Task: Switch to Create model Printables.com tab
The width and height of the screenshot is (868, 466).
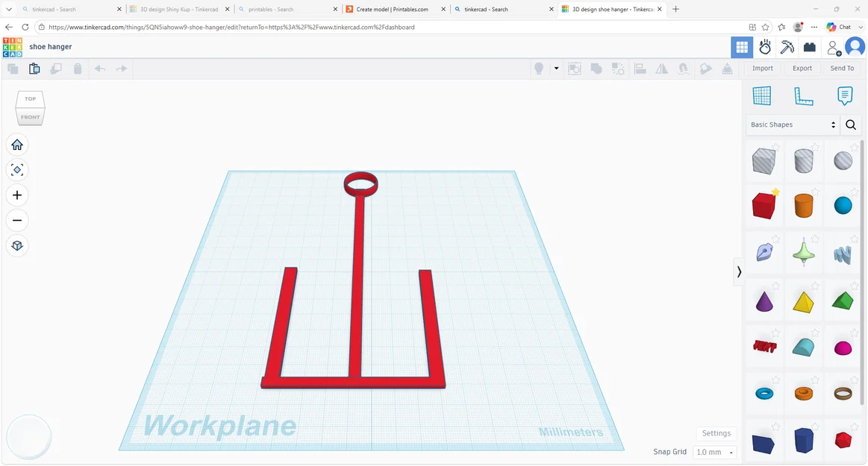Action: point(392,10)
